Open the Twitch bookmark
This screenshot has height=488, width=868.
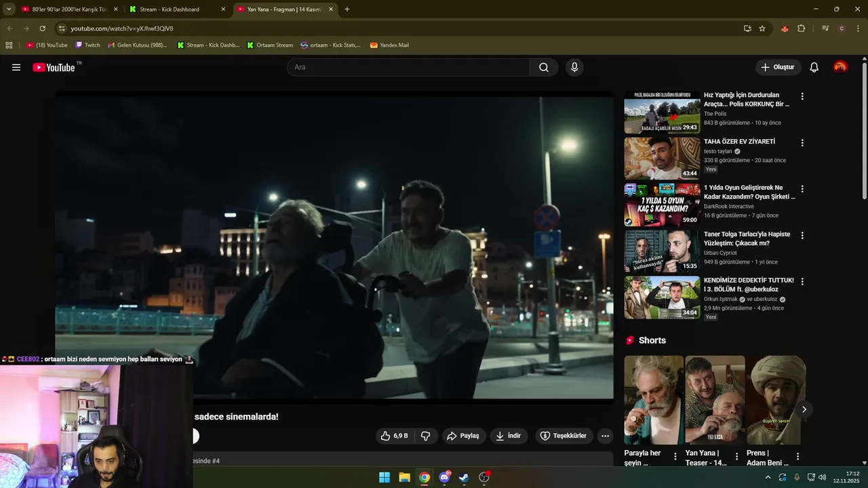point(87,45)
